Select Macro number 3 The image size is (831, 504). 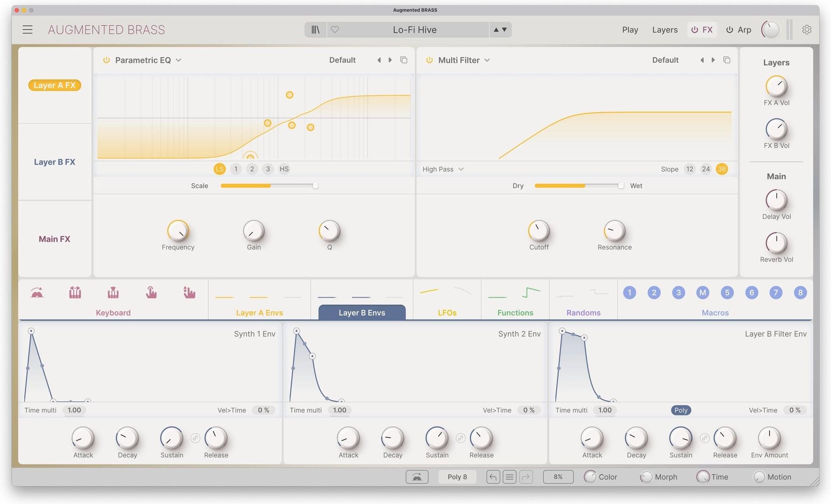tap(678, 292)
